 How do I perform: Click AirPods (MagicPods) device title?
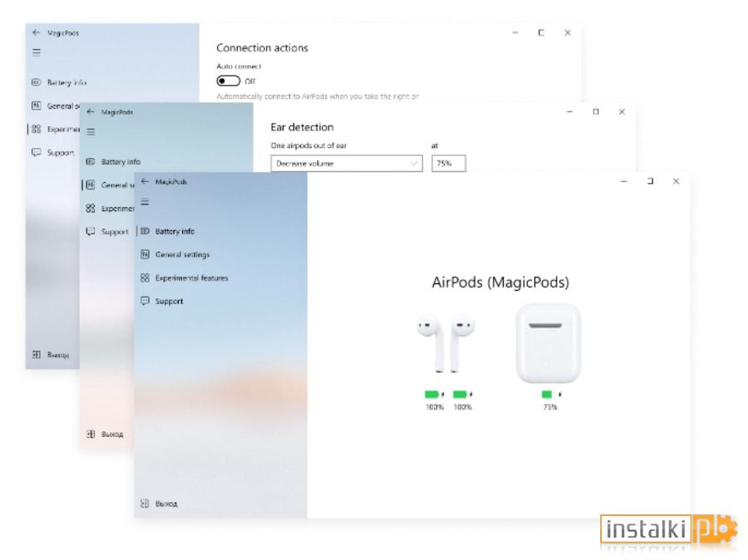[x=500, y=282]
